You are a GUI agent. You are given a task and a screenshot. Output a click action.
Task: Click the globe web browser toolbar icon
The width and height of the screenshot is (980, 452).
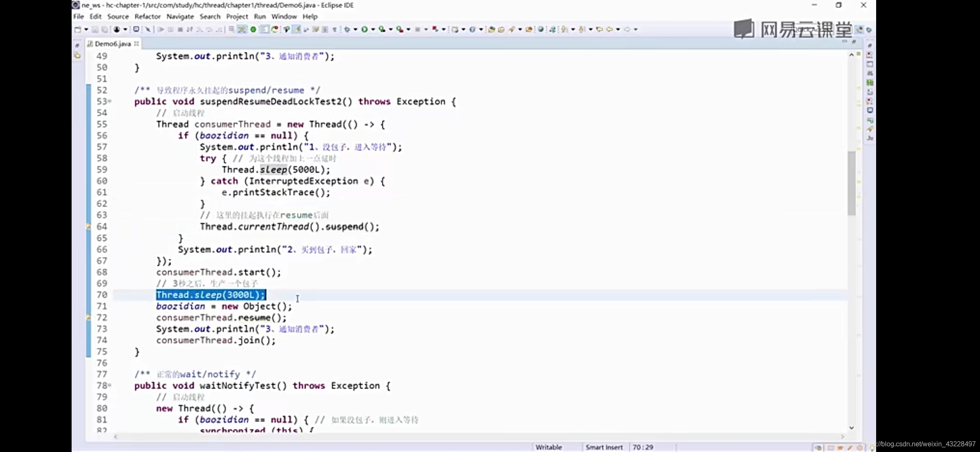click(x=541, y=29)
